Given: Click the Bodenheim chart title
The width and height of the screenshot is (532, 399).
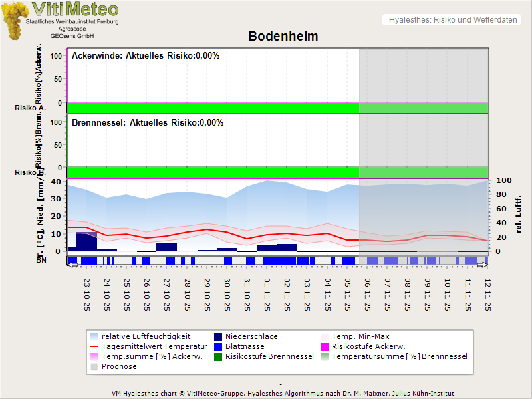Looking at the screenshot, I should (x=283, y=37).
